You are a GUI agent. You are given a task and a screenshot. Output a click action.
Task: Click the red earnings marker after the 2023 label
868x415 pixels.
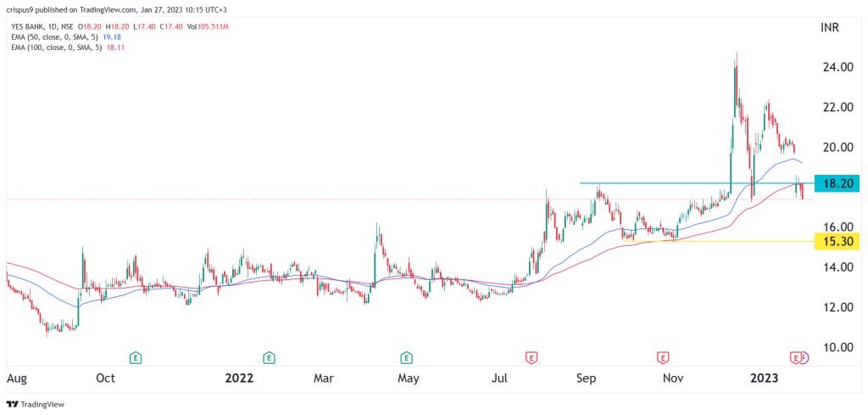tap(795, 358)
